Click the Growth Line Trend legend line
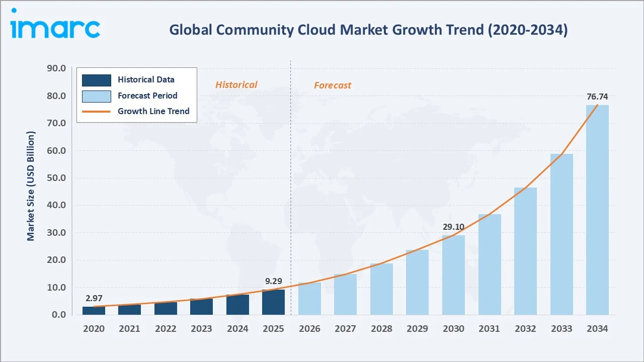Screen dimensions: 644x362 point(96,112)
